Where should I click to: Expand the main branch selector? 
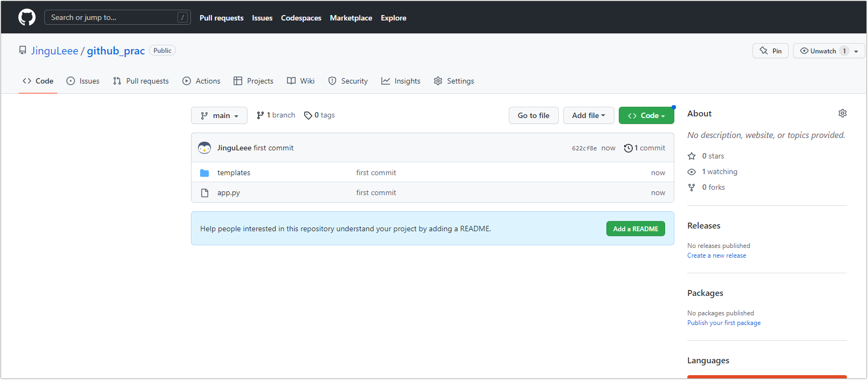[219, 115]
